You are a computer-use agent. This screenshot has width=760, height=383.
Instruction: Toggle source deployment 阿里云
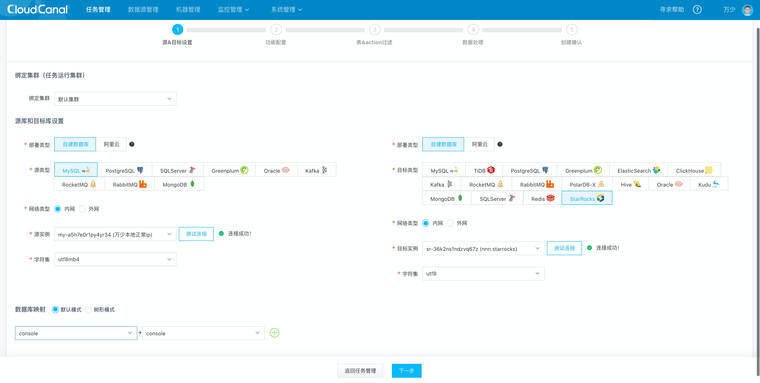click(111, 144)
